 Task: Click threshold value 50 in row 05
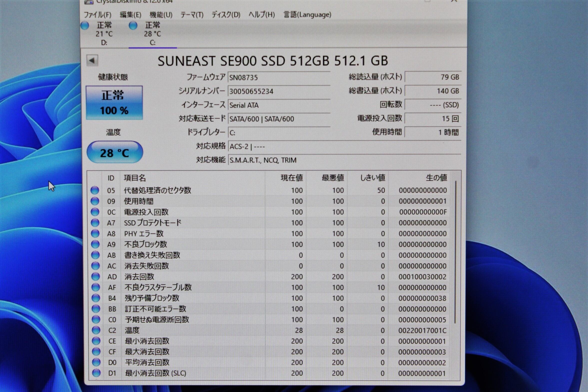tap(381, 190)
